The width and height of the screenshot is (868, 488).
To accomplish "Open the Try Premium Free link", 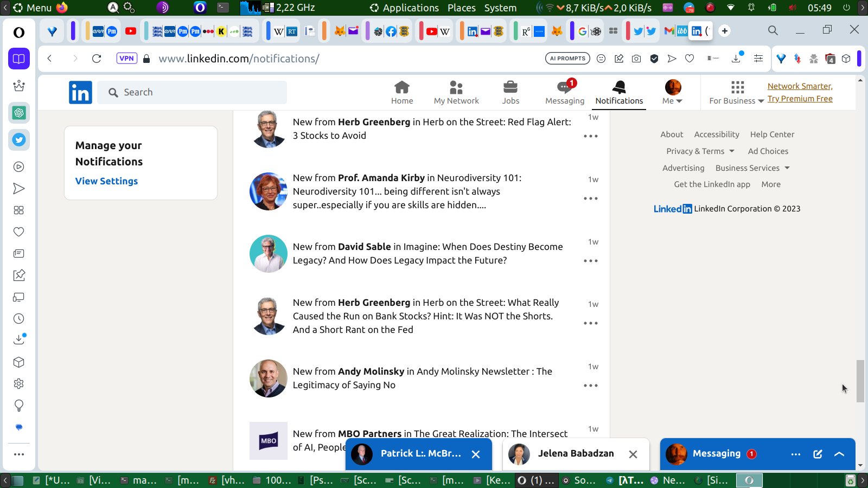I will 800,99.
